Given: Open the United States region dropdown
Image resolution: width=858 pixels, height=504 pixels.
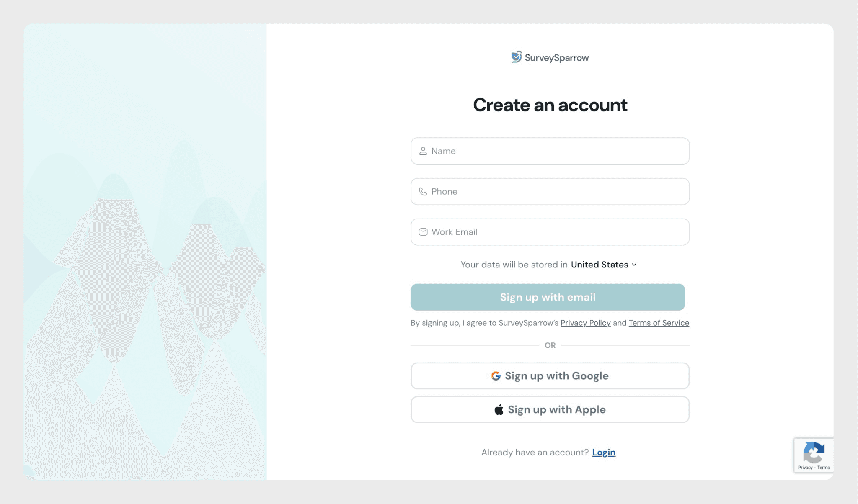Looking at the screenshot, I should point(600,265).
